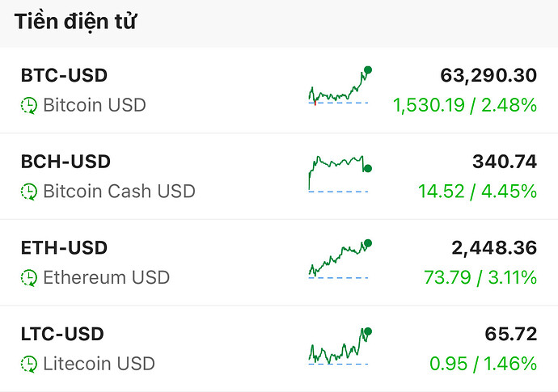
Task: Select the BCH-USD ticker symbol
Action: (x=65, y=162)
